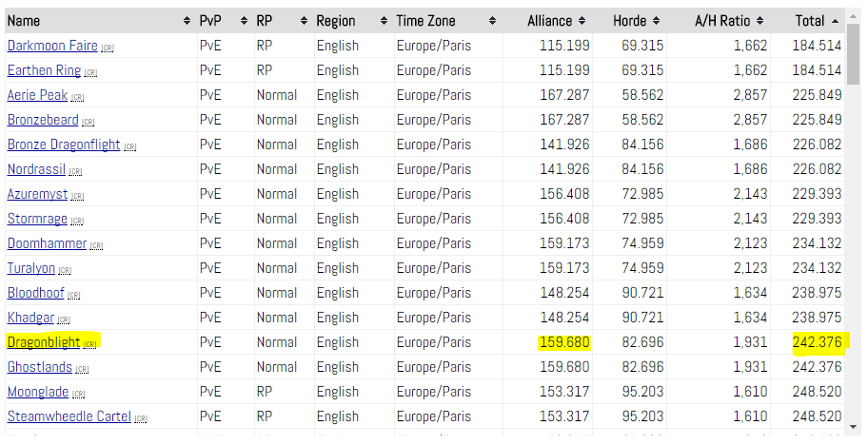The height and width of the screenshot is (445, 868).
Task: Visit the Khadgar realm link
Action: tap(31, 318)
